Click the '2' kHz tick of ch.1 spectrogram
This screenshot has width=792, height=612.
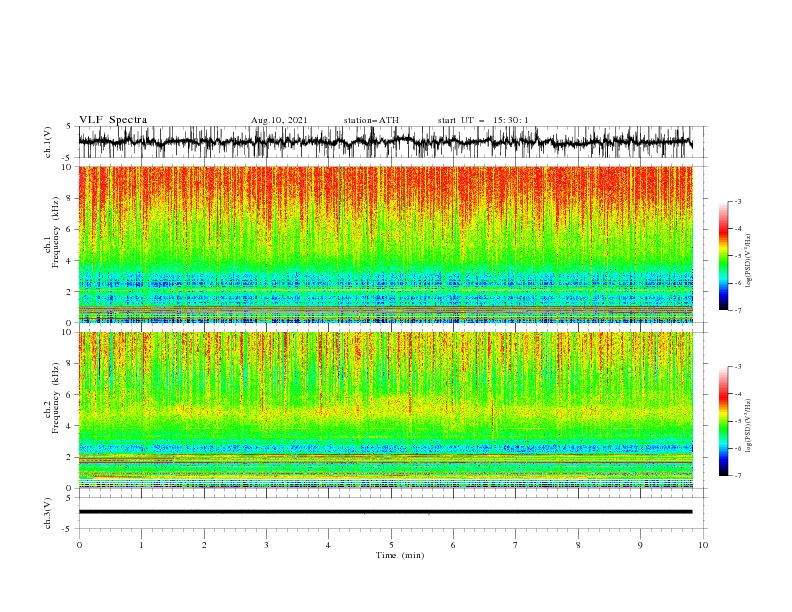tap(71, 291)
